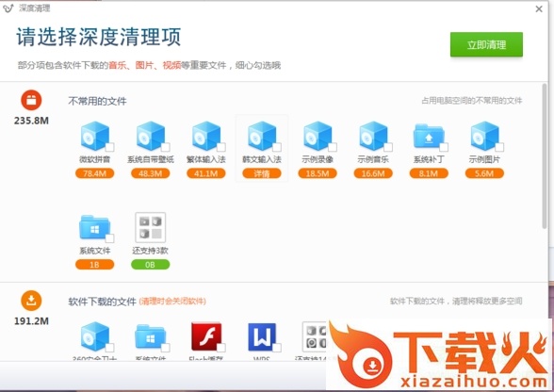The height and width of the screenshot is (392, 554).
Task: Click the 235.8M total size text
Action: pos(31,121)
